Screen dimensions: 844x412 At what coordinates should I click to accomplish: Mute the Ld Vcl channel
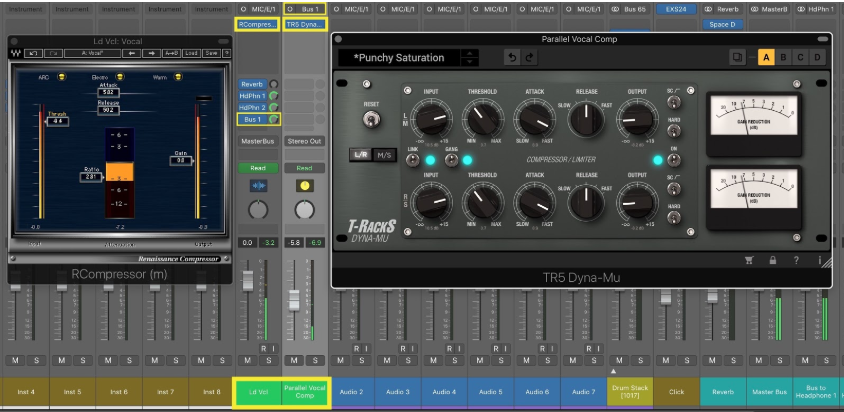[x=247, y=360]
